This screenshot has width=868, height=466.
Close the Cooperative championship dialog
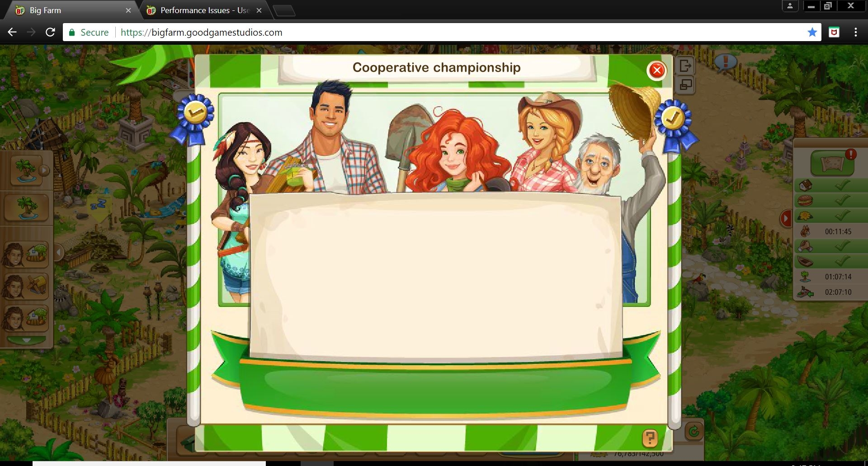point(657,70)
